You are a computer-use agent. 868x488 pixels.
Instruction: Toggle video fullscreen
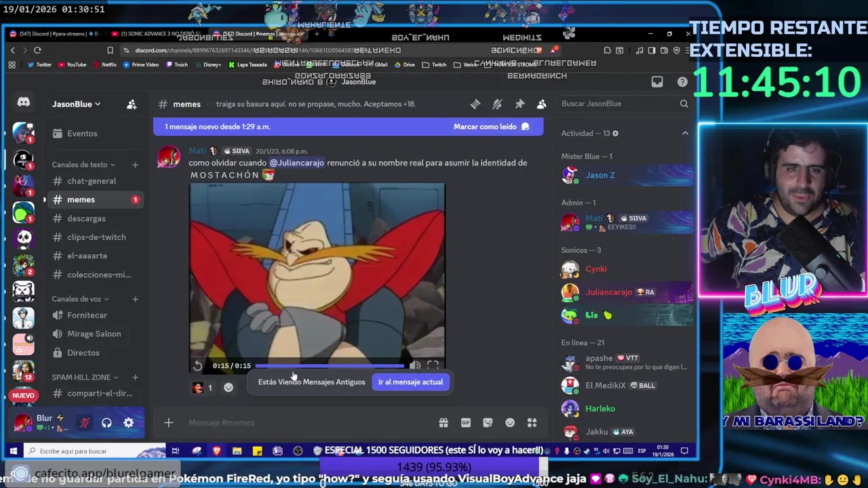tap(433, 365)
